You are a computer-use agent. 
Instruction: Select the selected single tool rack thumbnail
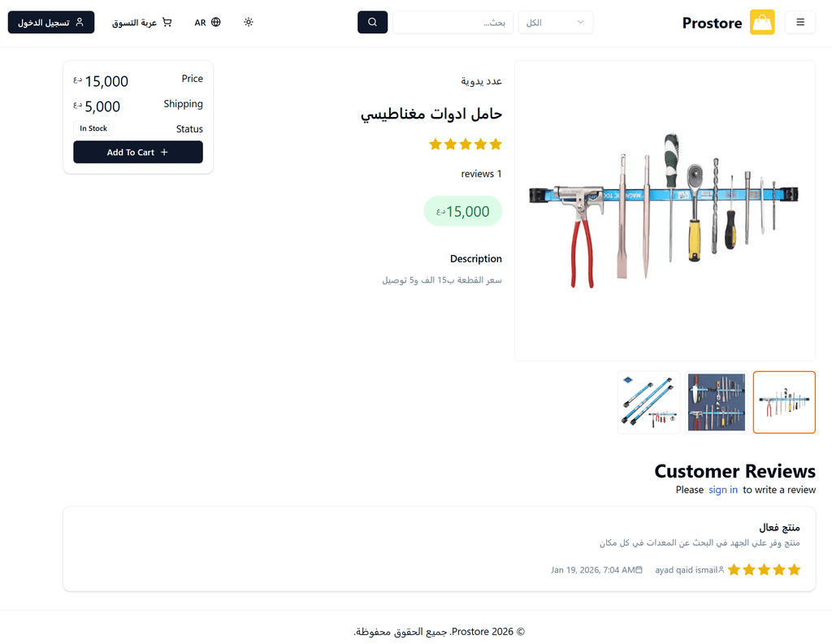click(x=784, y=402)
